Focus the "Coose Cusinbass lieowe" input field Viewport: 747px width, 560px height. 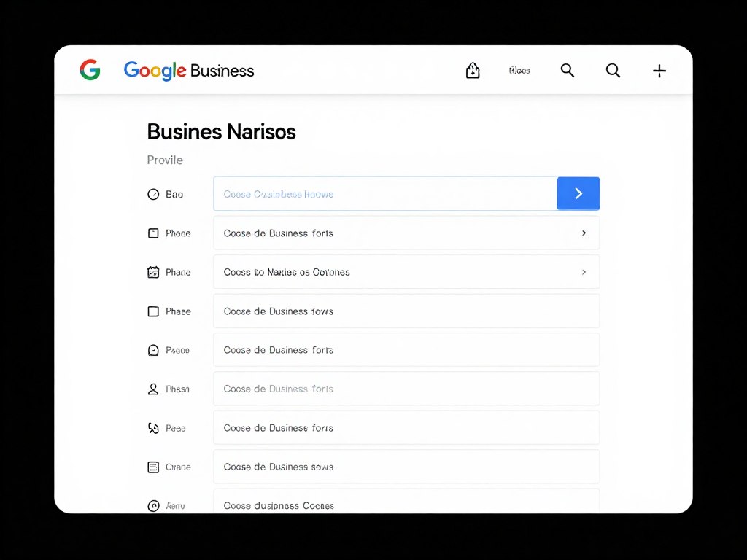click(x=385, y=193)
